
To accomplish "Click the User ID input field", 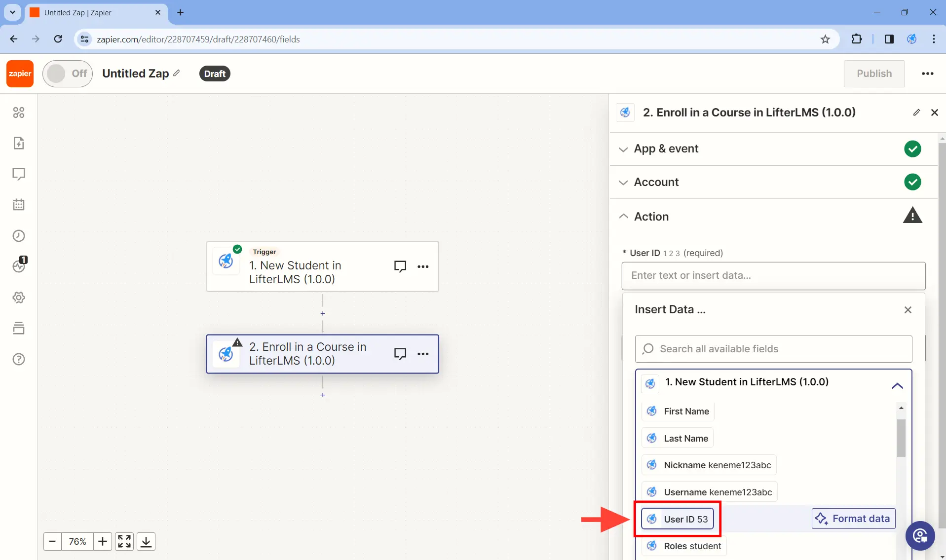I will [x=773, y=276].
